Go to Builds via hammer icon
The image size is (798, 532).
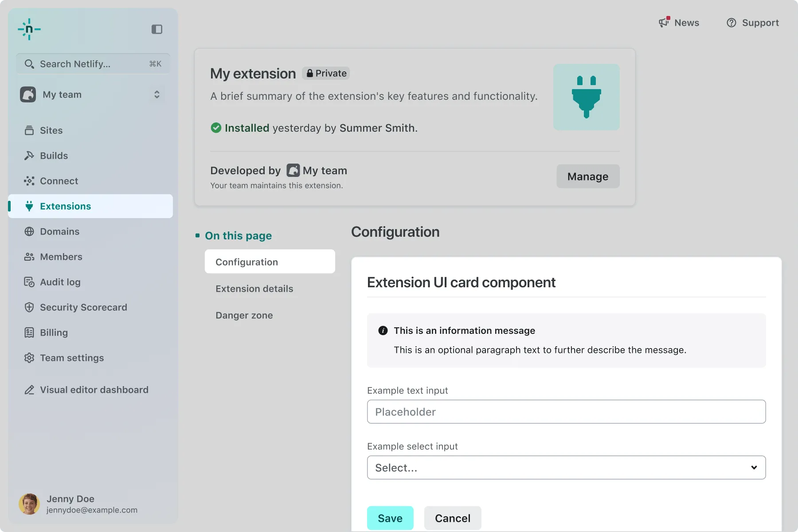click(29, 156)
